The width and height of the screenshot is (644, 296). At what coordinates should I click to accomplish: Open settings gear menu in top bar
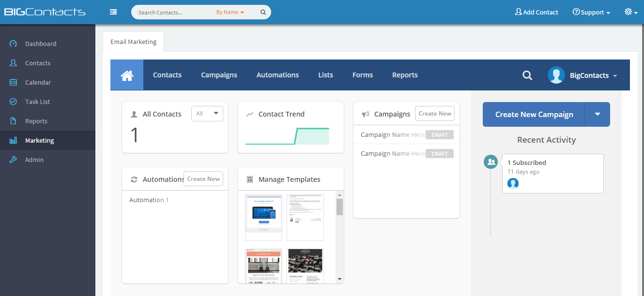click(x=630, y=12)
